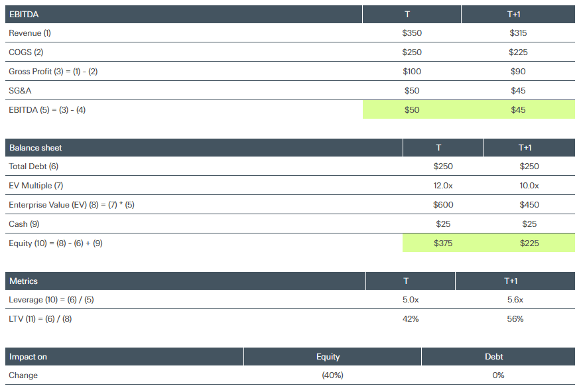Viewport: 579px width, 392px height.
Task: Click the Balance sheet header title
Action: click(x=36, y=148)
